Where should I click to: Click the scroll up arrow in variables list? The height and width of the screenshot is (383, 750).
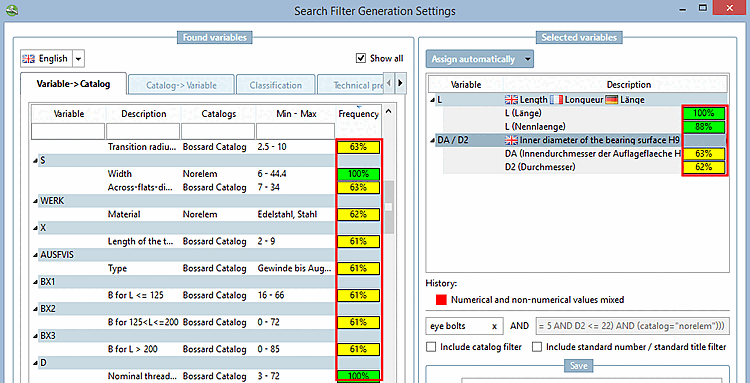(x=389, y=112)
